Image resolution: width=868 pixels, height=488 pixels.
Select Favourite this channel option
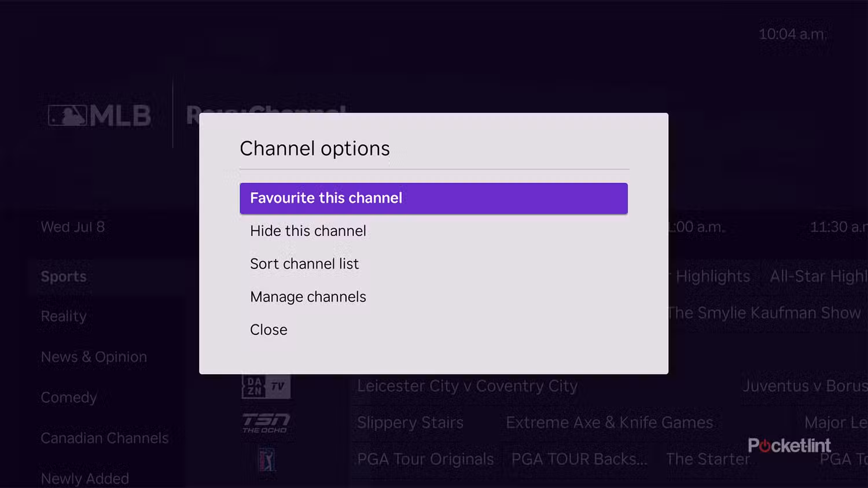[433, 198]
